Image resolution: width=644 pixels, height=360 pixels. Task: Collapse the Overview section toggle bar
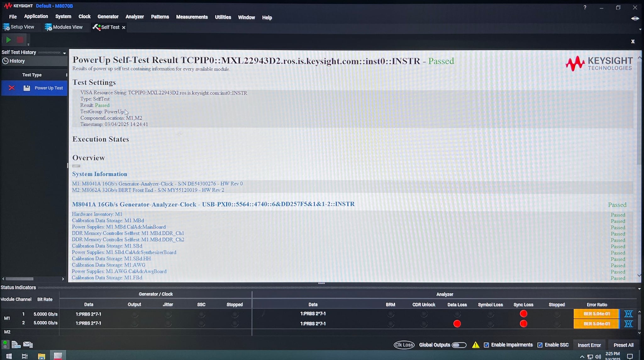point(76,166)
